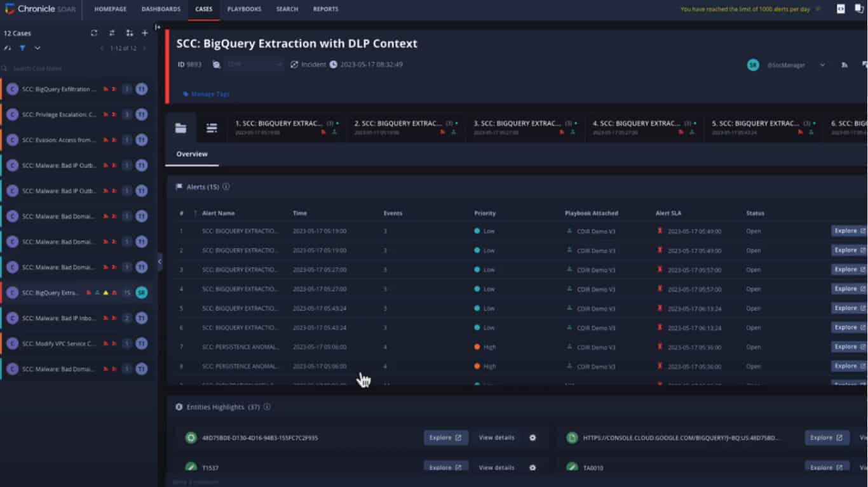
Task: Click the Alerts info icon
Action: [x=226, y=187]
